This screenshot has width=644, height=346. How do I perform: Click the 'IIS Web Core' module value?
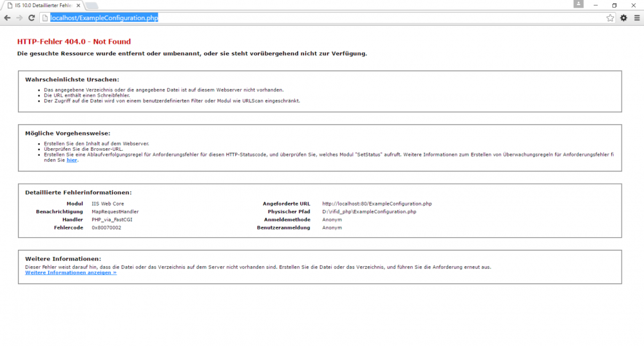point(108,204)
